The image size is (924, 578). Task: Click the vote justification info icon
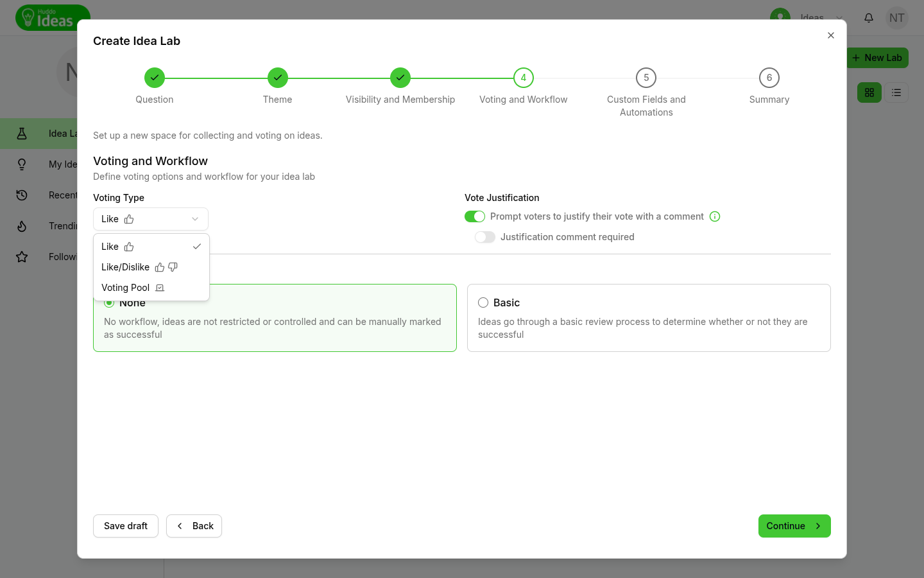[715, 216]
